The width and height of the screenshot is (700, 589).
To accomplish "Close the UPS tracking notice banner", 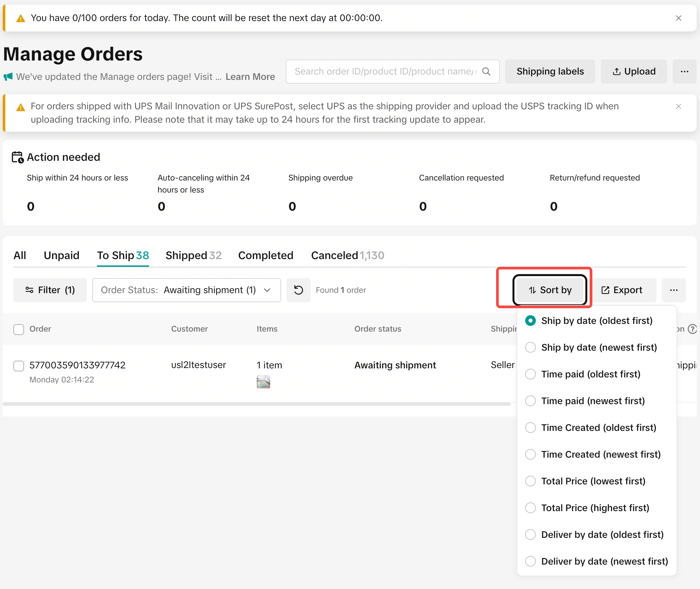I will pyautogui.click(x=678, y=106).
